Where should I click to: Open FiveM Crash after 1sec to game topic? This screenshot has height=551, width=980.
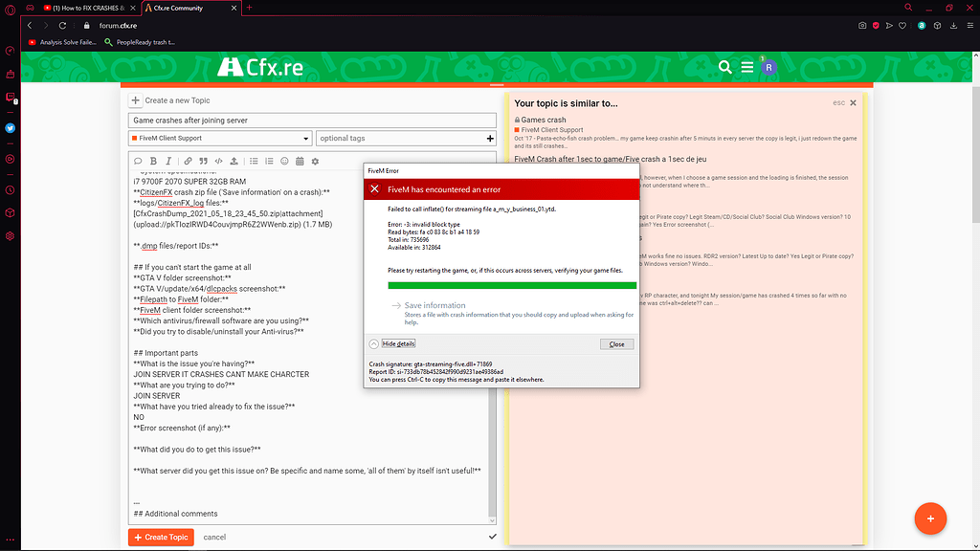610,160
